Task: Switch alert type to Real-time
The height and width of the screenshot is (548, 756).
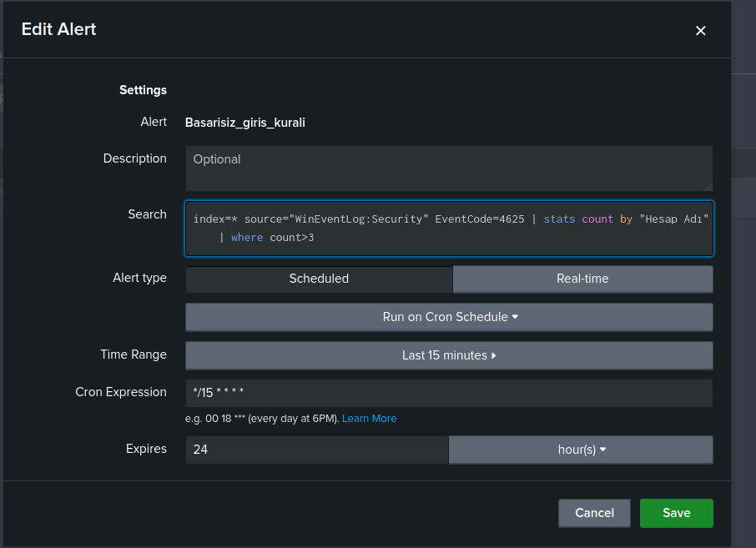Action: [583, 279]
